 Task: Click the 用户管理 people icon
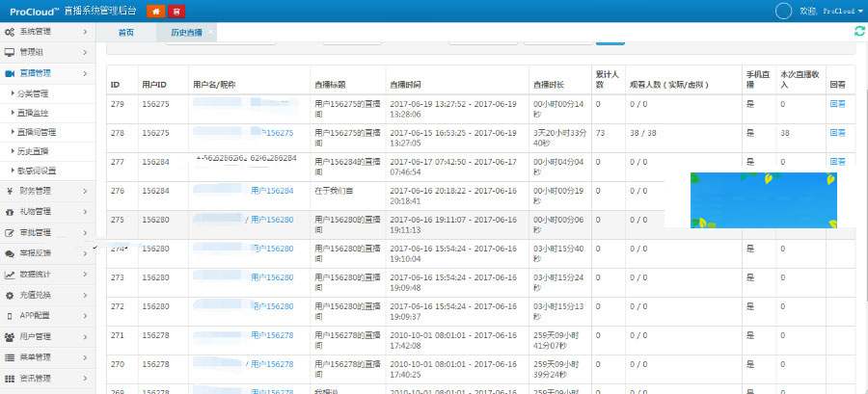coord(10,336)
